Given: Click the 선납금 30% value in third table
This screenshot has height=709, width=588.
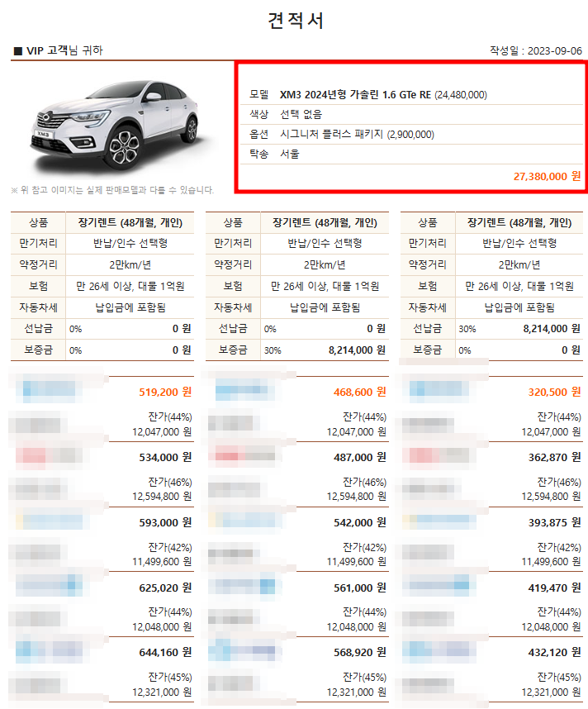Looking at the screenshot, I should pos(552,329).
